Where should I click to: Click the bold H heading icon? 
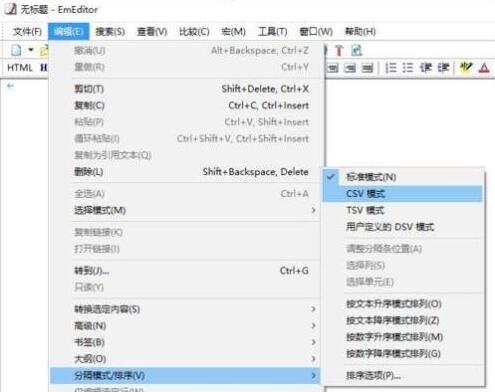coord(44,68)
